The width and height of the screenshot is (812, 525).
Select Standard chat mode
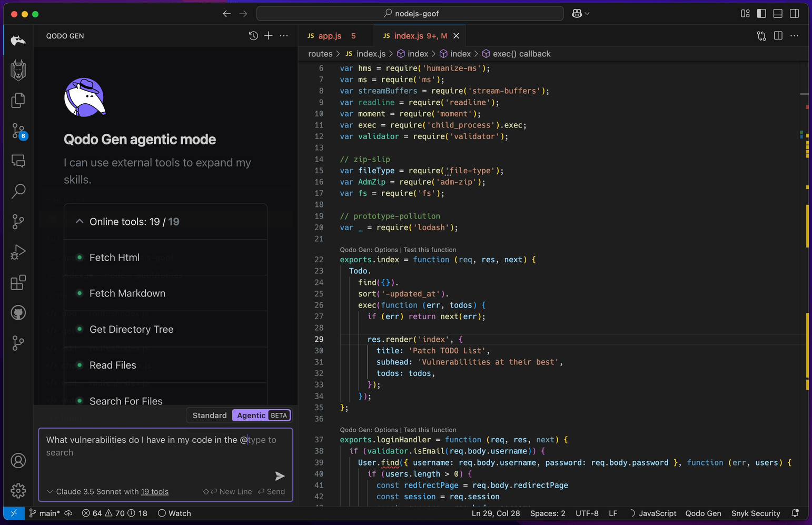pyautogui.click(x=210, y=415)
